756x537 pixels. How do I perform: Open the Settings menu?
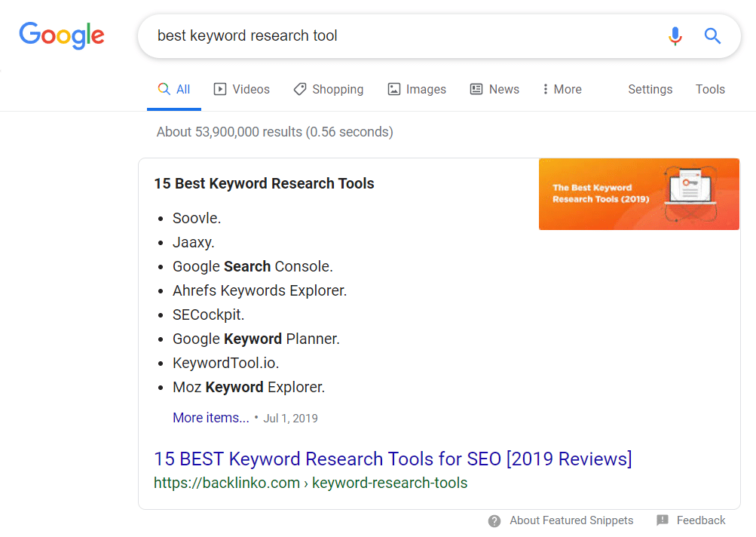click(650, 89)
